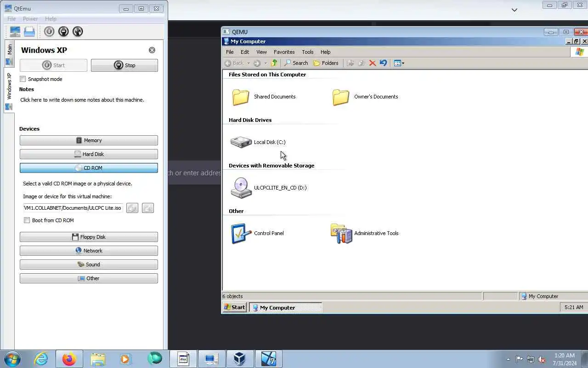Image resolution: width=588 pixels, height=368 pixels.
Task: Select the Control Panel icon
Action: click(257, 233)
